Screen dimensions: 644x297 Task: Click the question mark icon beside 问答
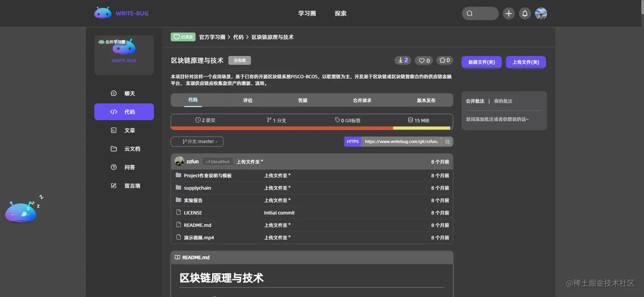(x=114, y=167)
